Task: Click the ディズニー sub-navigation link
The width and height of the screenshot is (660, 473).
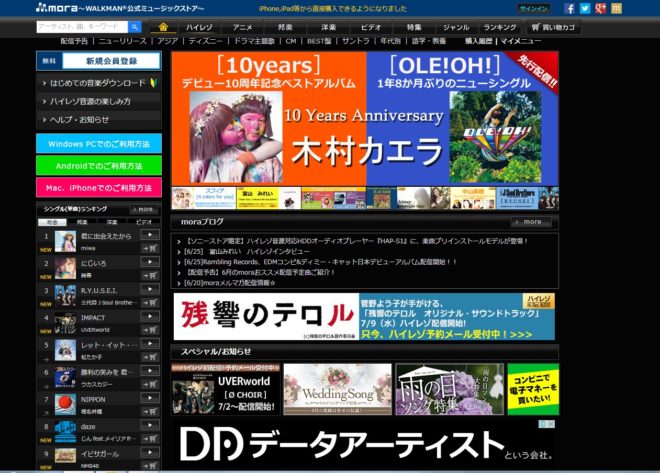Action: pyautogui.click(x=205, y=41)
